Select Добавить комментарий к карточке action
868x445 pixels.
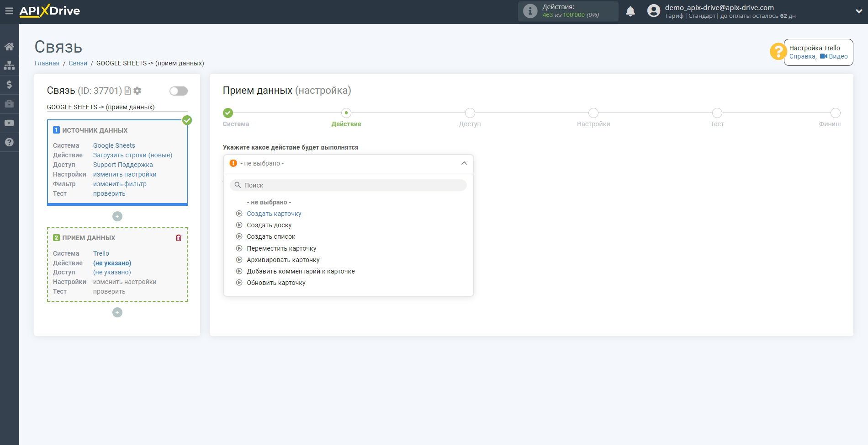pyautogui.click(x=301, y=271)
